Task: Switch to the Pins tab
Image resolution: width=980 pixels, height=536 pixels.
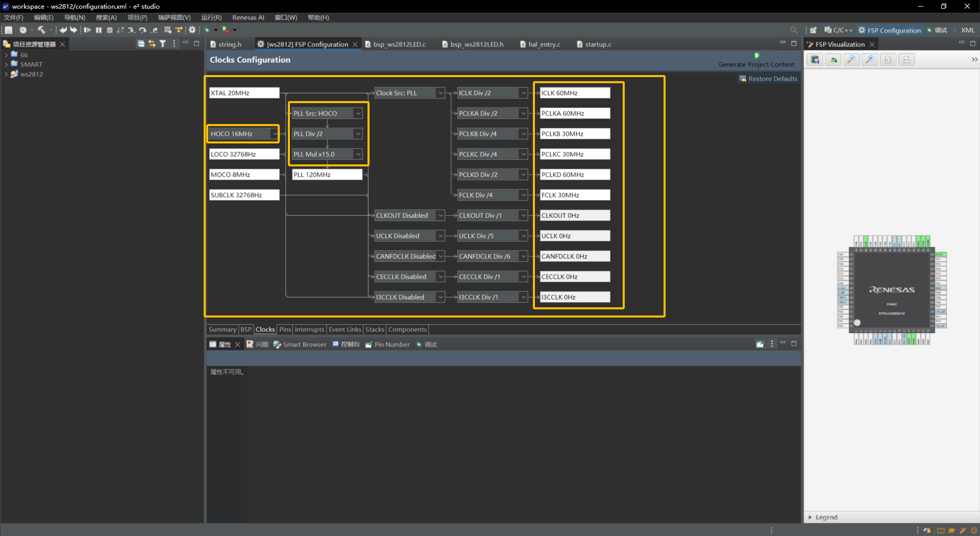Action: [285, 329]
